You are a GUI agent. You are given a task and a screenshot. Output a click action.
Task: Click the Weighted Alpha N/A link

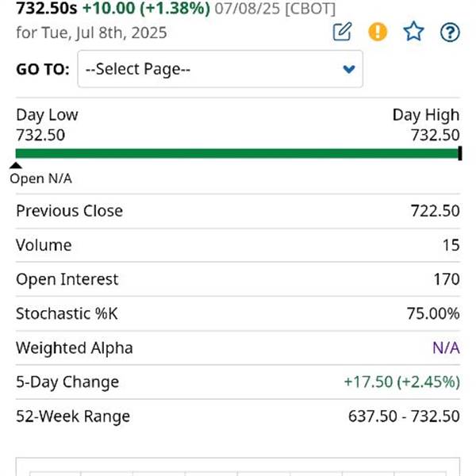pos(446,348)
